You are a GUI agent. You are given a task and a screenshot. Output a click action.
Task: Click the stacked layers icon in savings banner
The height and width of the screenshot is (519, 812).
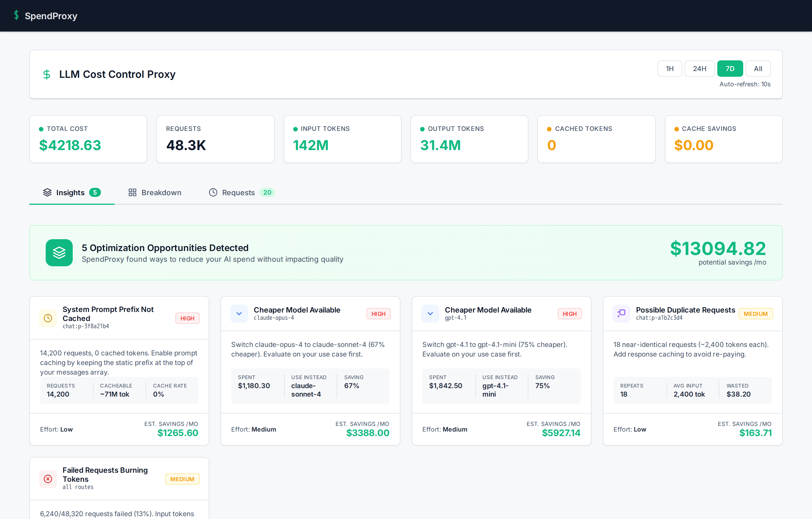(59, 252)
